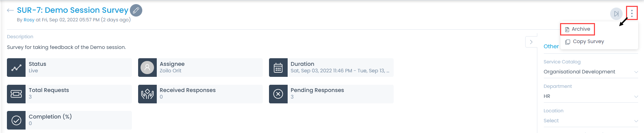
Task: Click the Completion checkmark icon
Action: (x=16, y=120)
